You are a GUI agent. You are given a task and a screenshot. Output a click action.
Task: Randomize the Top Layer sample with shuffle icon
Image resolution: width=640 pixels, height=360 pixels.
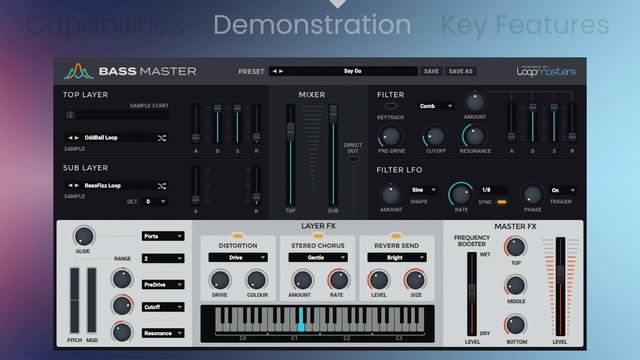coord(162,138)
